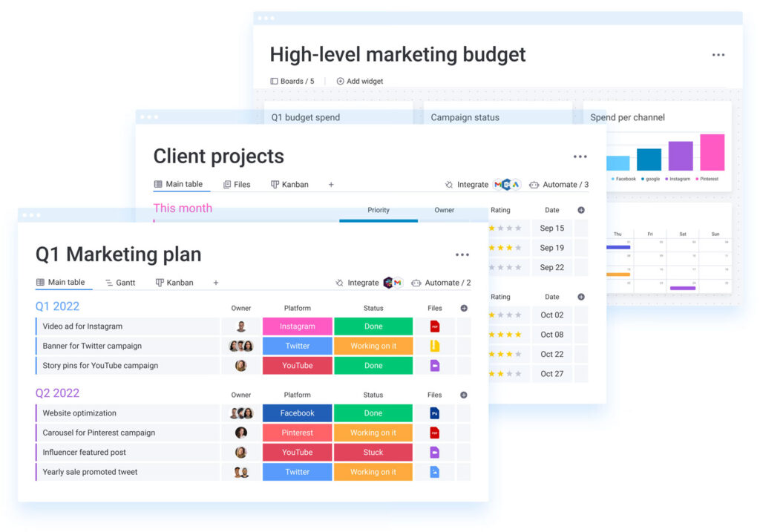Set the star rating in the Oct 08 row
Image resolution: width=760 pixels, height=532 pixels.
pos(505,335)
